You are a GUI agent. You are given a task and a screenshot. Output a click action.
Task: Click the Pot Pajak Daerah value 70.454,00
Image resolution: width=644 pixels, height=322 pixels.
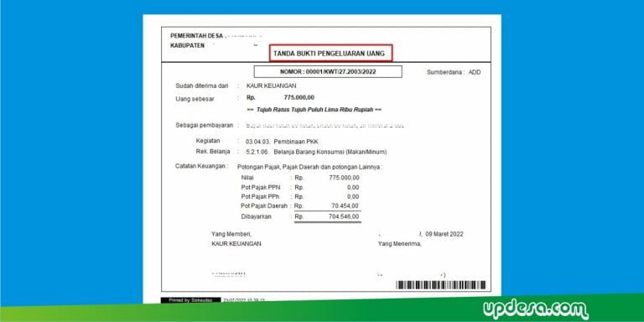pos(344,205)
